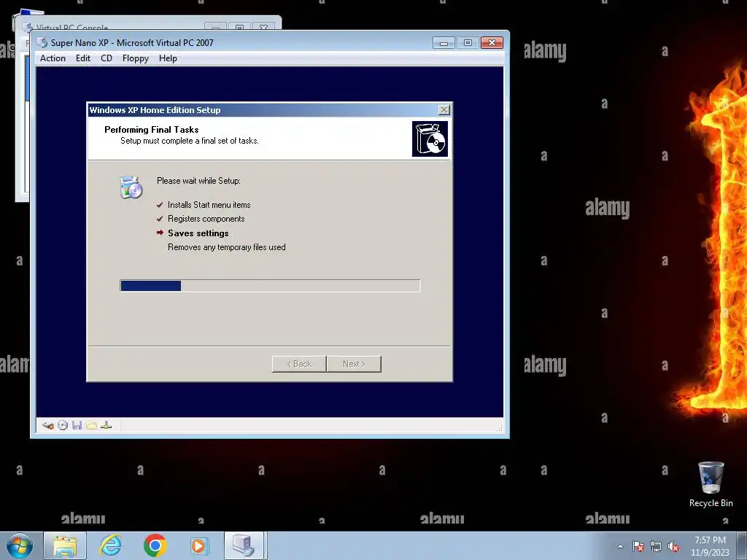Viewport: 747px width, 560px height.
Task: Launch Google Chrome from the taskbar
Action: tap(155, 545)
